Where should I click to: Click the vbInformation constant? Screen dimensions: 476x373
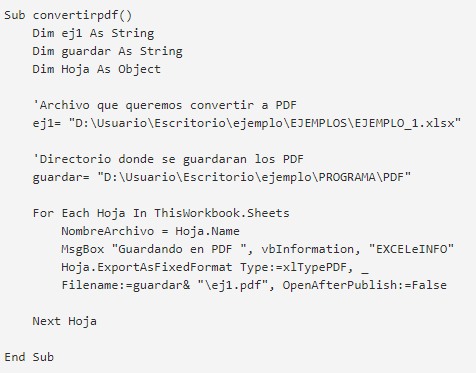coord(308,249)
